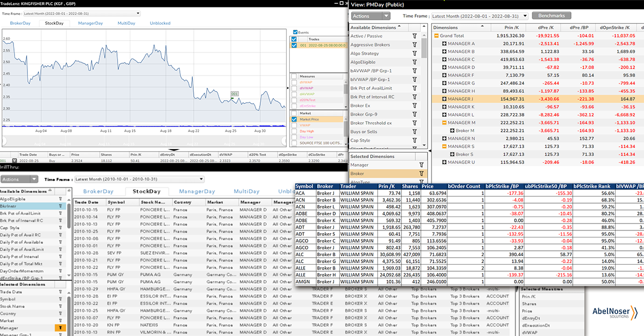Enable the dVWAP measure checkbox
Image resolution: width=644 pixels, height=336 pixels.
[x=294, y=83]
